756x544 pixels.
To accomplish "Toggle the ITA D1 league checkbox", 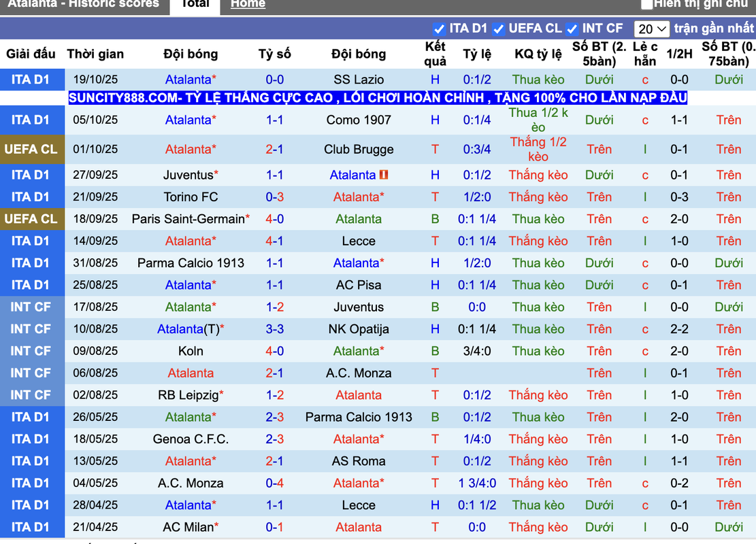I will pyautogui.click(x=439, y=29).
